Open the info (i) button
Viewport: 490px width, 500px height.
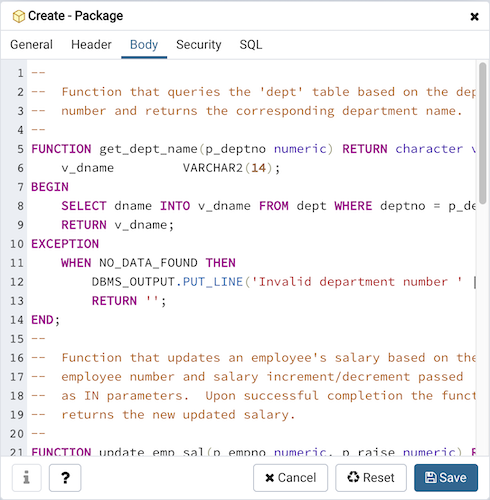pos(27,478)
